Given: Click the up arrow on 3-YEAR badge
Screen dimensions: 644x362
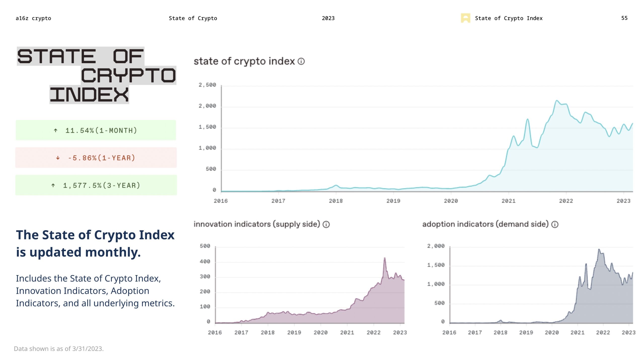Looking at the screenshot, I should click(x=53, y=185).
